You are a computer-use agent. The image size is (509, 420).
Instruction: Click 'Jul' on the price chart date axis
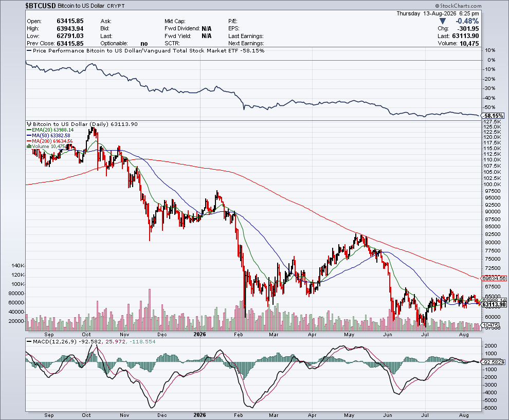click(x=425, y=334)
